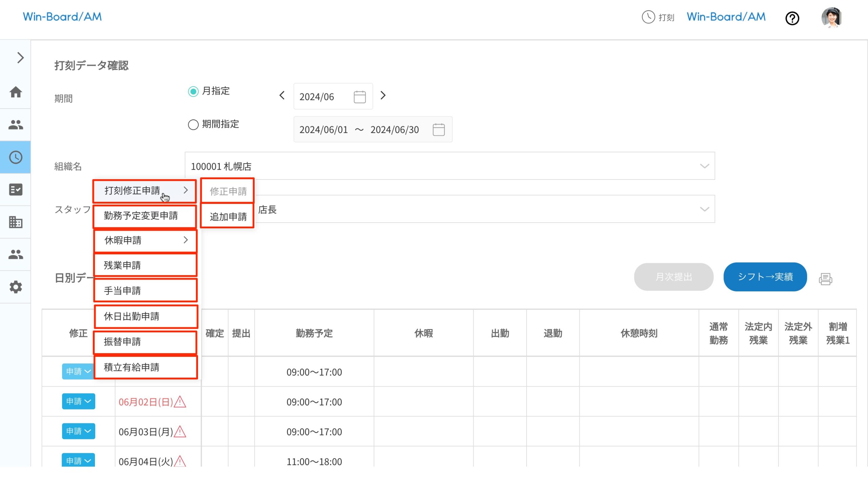Select the 月指定 radio button
The height and width of the screenshot is (479, 868).
point(193,91)
